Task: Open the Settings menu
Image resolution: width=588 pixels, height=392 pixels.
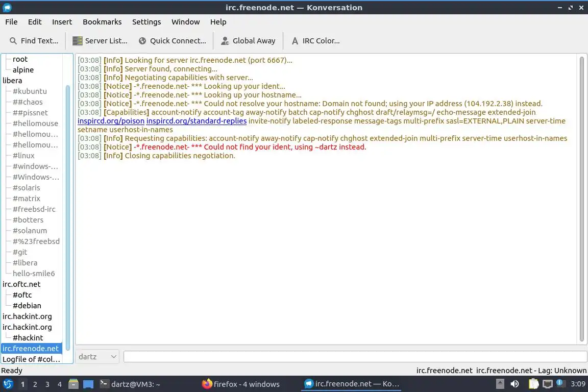Action: [146, 22]
